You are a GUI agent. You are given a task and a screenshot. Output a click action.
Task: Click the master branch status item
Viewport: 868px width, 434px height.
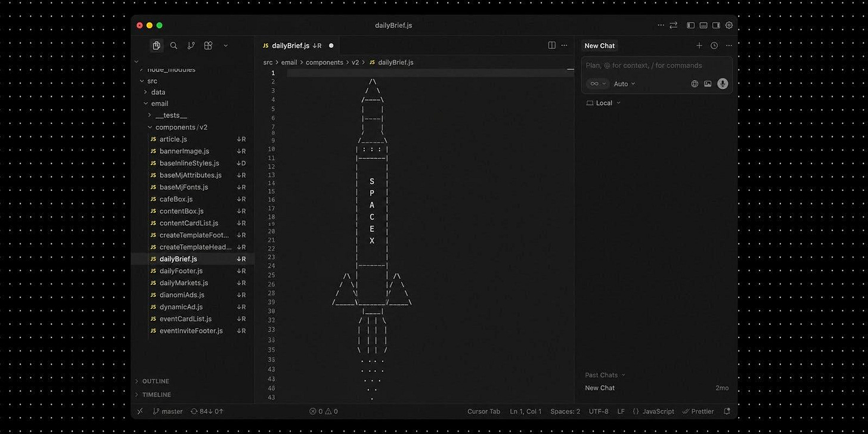pos(168,411)
